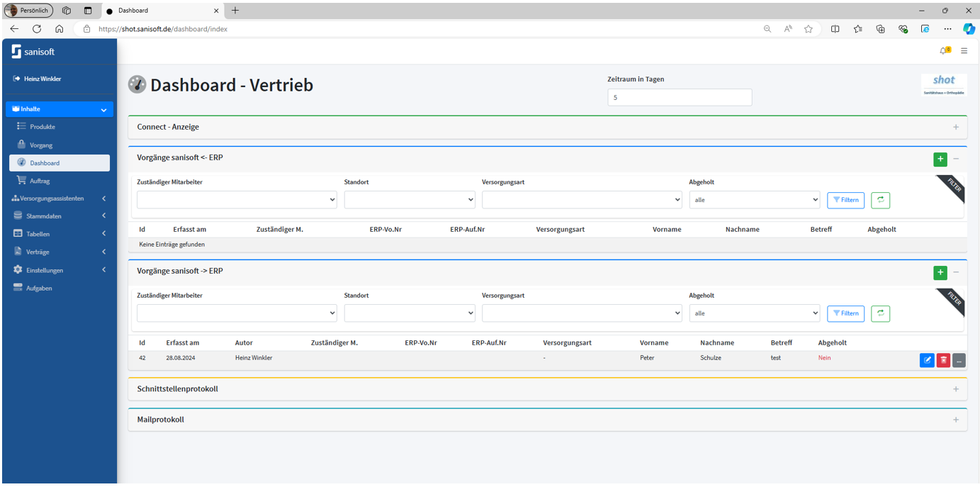
Task: Open Standort dropdown in sanisoft -> ERP section
Action: click(409, 313)
